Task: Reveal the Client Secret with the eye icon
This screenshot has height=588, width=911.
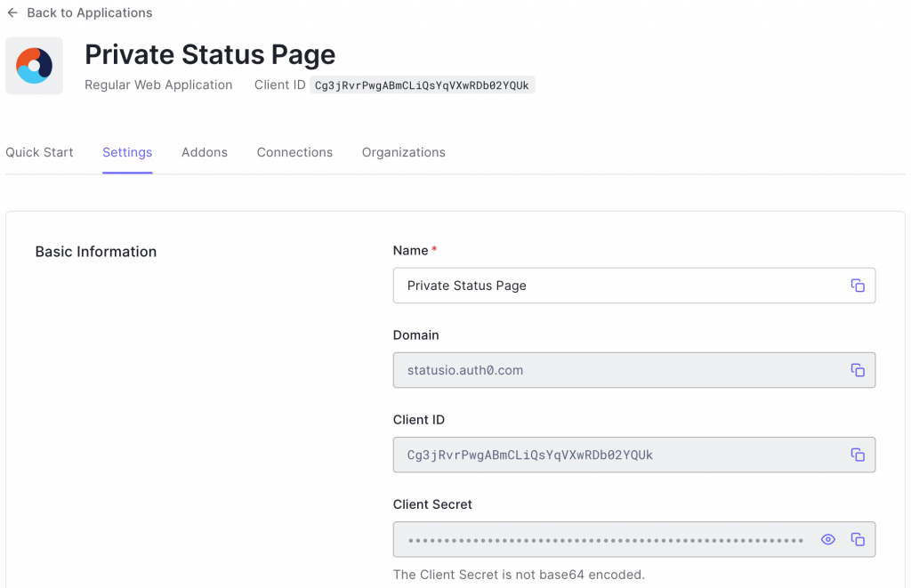Action: (x=828, y=539)
